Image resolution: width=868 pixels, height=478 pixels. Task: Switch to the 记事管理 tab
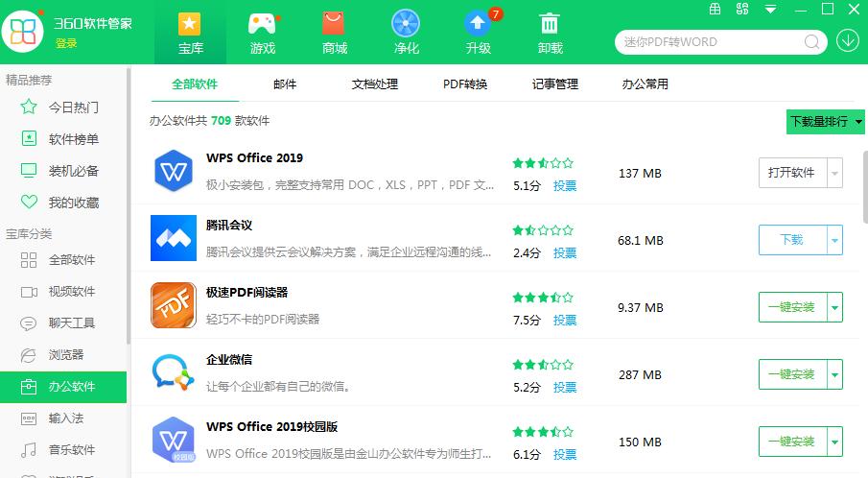coord(554,84)
